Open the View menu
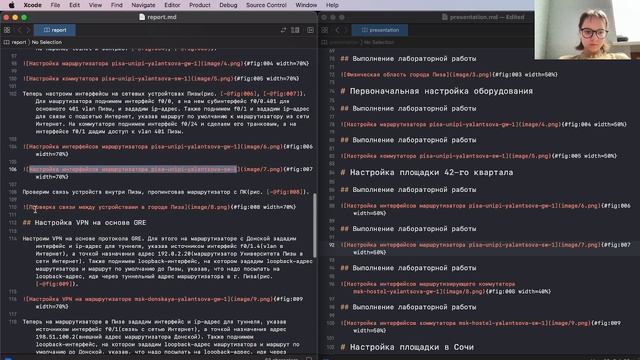Viewport: 640px width, 360px height. [95, 5]
